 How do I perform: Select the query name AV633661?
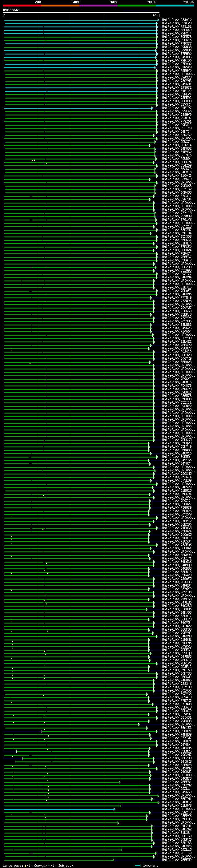click(x=11, y=10)
